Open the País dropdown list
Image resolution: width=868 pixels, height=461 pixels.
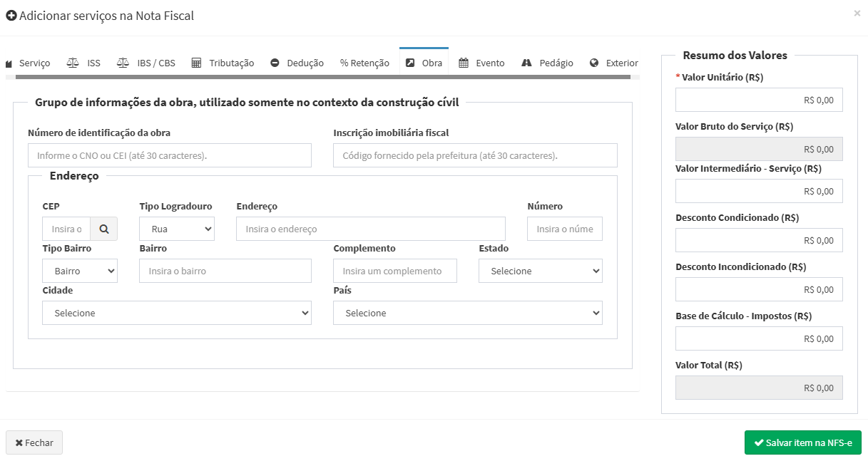467,313
